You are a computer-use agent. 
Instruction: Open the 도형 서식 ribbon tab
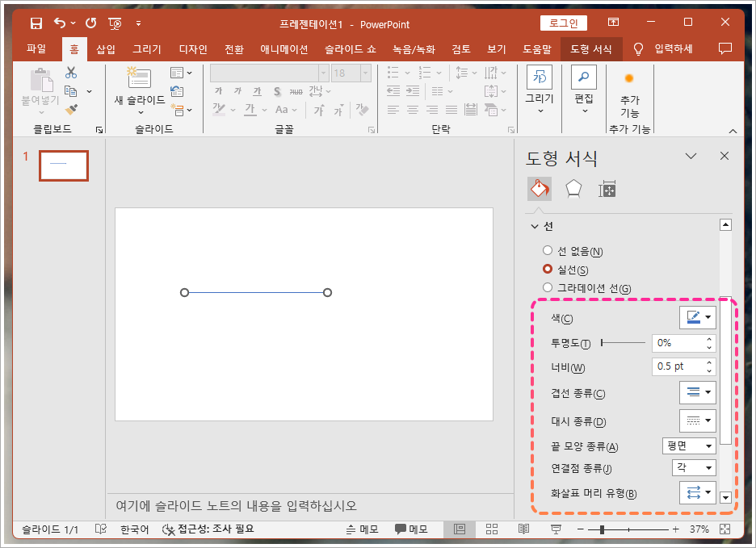point(591,48)
